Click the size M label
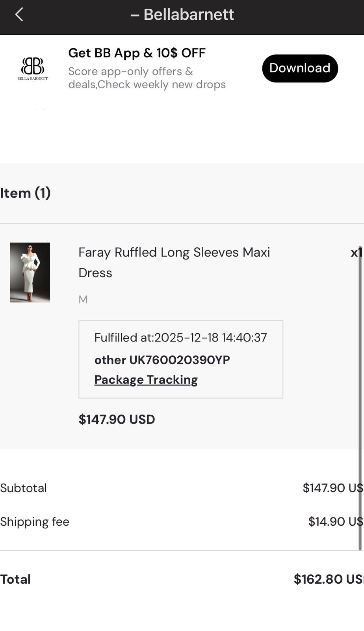This screenshot has height=631, width=364. click(83, 299)
